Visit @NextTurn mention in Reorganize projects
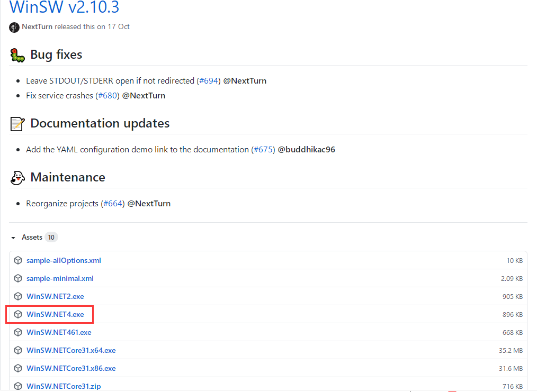This screenshot has height=392, width=537. coord(149,204)
